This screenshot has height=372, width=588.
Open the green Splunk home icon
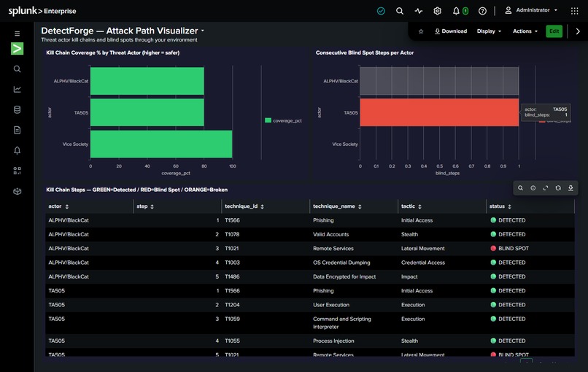coord(18,48)
